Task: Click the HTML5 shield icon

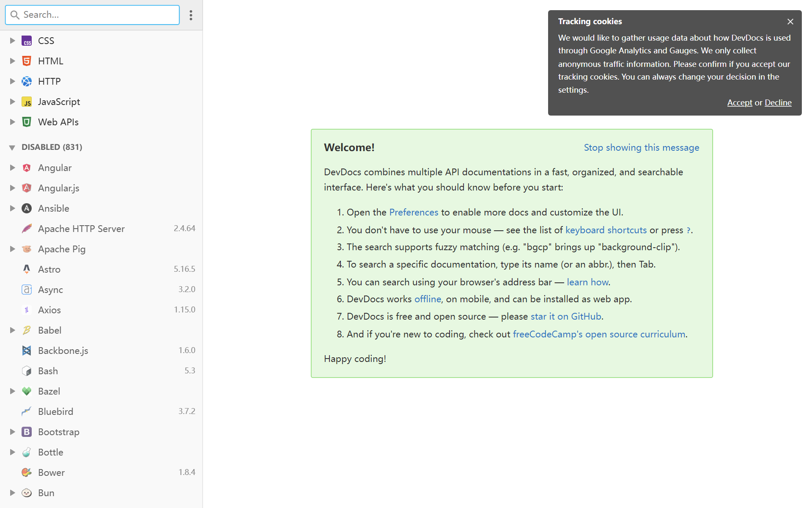Action: 27,61
